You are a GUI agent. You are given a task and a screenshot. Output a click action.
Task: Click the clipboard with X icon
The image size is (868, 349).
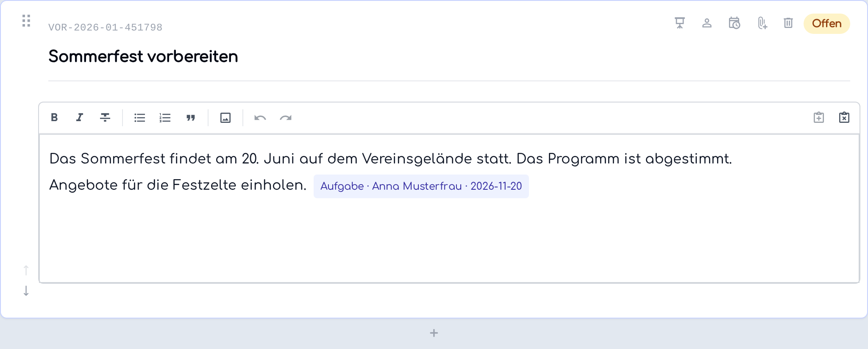click(844, 117)
